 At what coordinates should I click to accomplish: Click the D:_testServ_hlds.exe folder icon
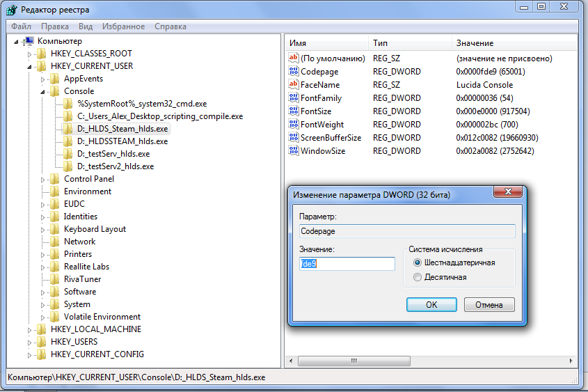coord(68,154)
